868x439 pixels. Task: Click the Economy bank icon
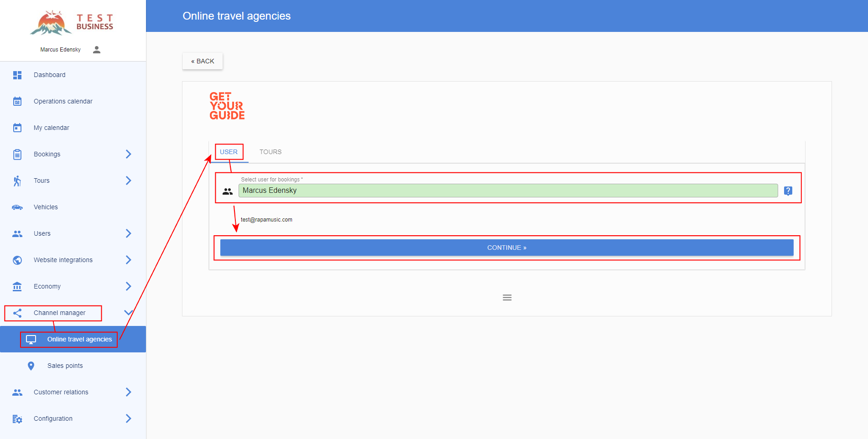17,287
